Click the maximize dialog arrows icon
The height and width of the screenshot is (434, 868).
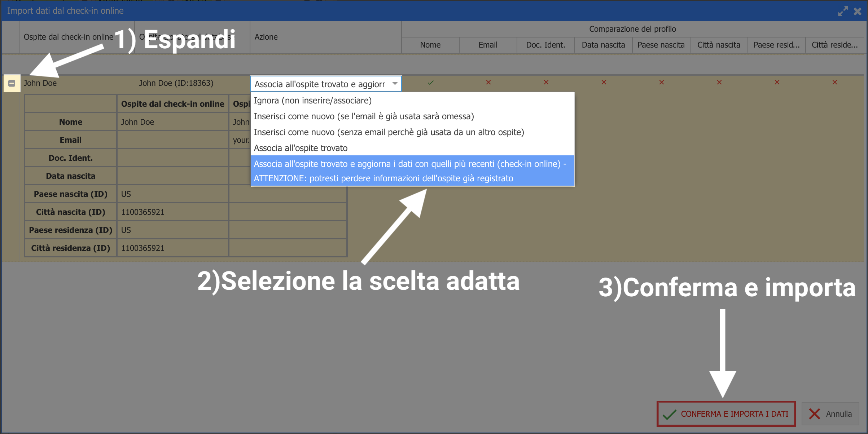[843, 11]
